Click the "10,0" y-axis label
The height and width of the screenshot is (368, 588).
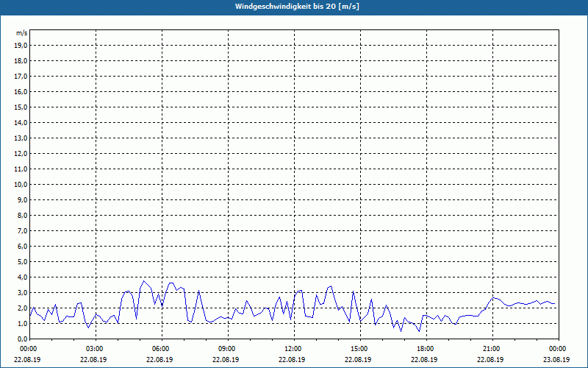click(21, 185)
